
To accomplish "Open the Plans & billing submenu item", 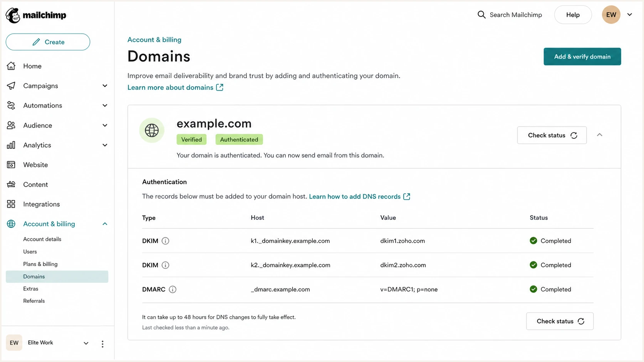I will (x=40, y=264).
